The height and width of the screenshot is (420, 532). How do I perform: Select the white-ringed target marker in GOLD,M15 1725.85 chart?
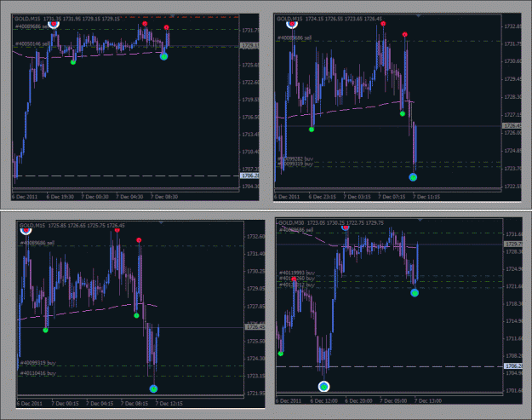click(x=26, y=231)
